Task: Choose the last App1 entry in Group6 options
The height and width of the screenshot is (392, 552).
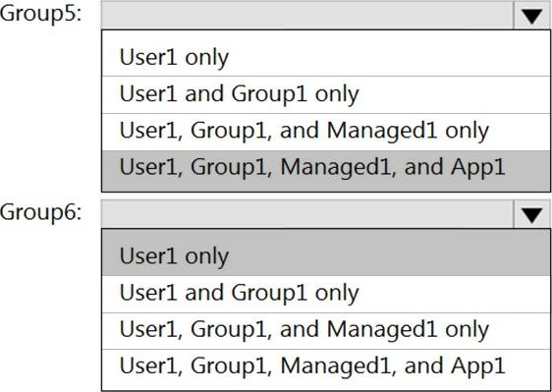Action: point(326,369)
